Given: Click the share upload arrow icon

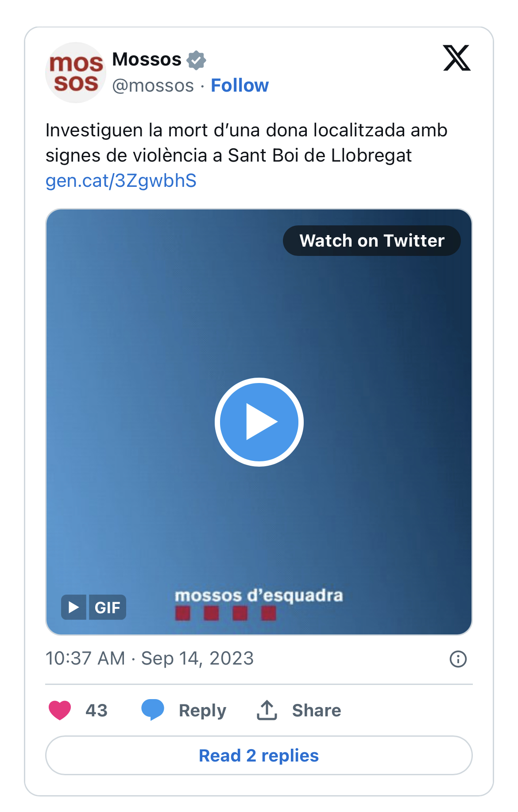Looking at the screenshot, I should (267, 710).
